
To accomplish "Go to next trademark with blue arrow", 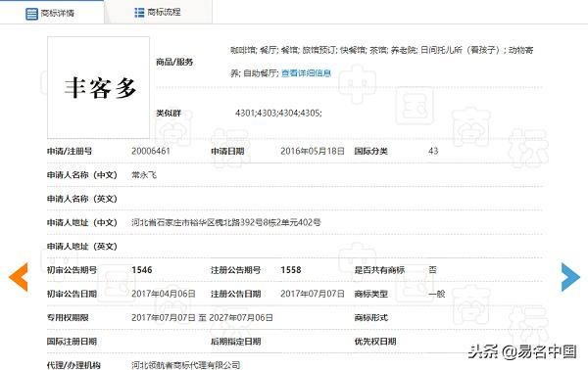I will pyautogui.click(x=570, y=277).
